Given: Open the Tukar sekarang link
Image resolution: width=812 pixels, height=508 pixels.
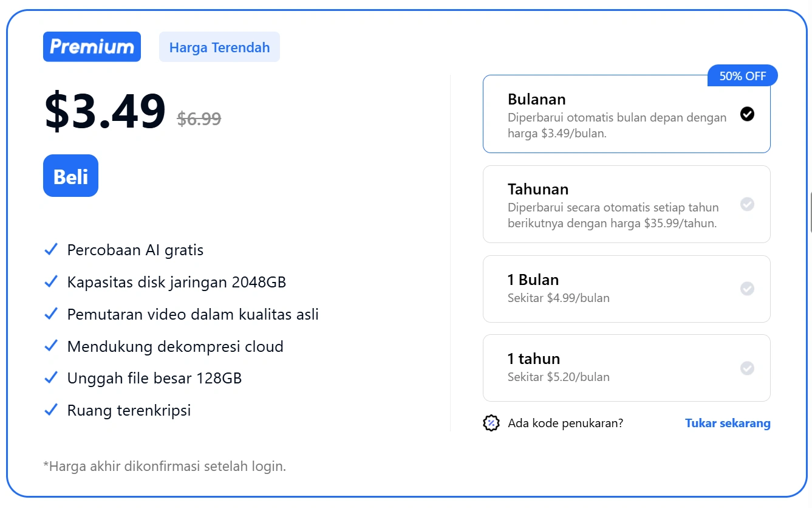Looking at the screenshot, I should (728, 423).
